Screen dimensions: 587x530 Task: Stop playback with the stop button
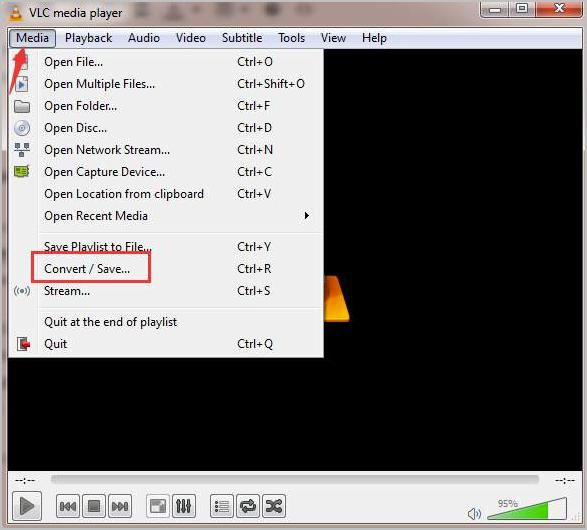(x=94, y=506)
